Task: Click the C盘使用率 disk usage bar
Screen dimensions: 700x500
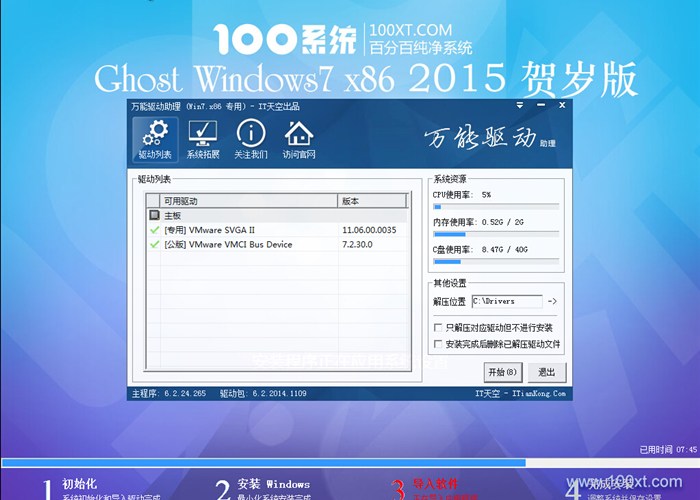Action: point(496,263)
